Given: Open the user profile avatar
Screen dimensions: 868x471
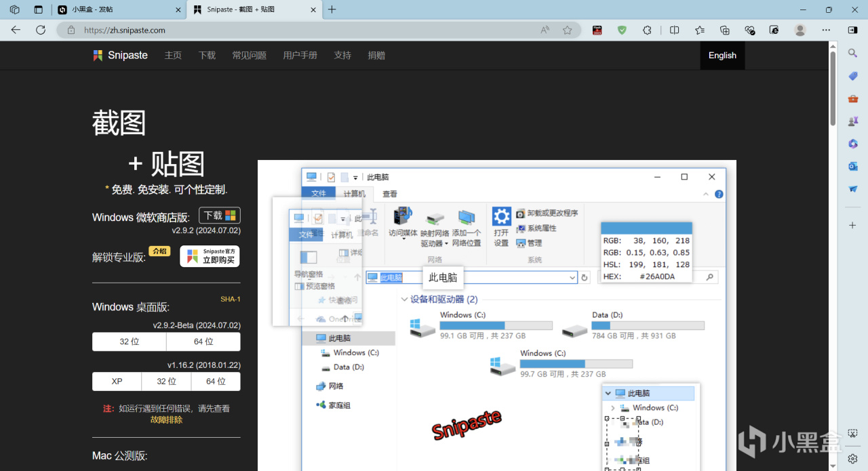Looking at the screenshot, I should click(x=800, y=30).
